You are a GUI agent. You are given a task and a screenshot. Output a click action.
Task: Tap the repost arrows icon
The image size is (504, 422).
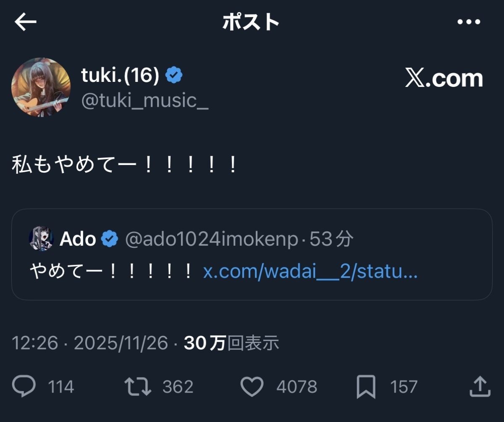pyautogui.click(x=138, y=386)
